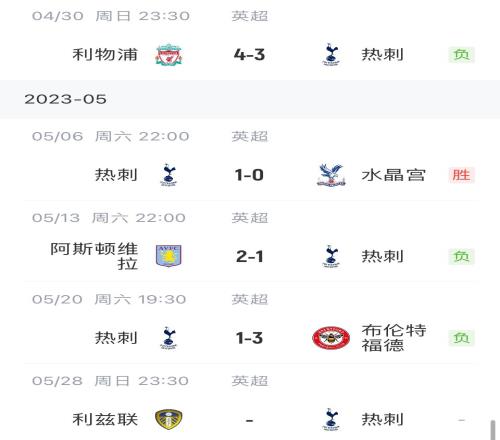The image size is (500, 440).
Task: Click the Crystal Palace eagle crest
Action: [331, 175]
